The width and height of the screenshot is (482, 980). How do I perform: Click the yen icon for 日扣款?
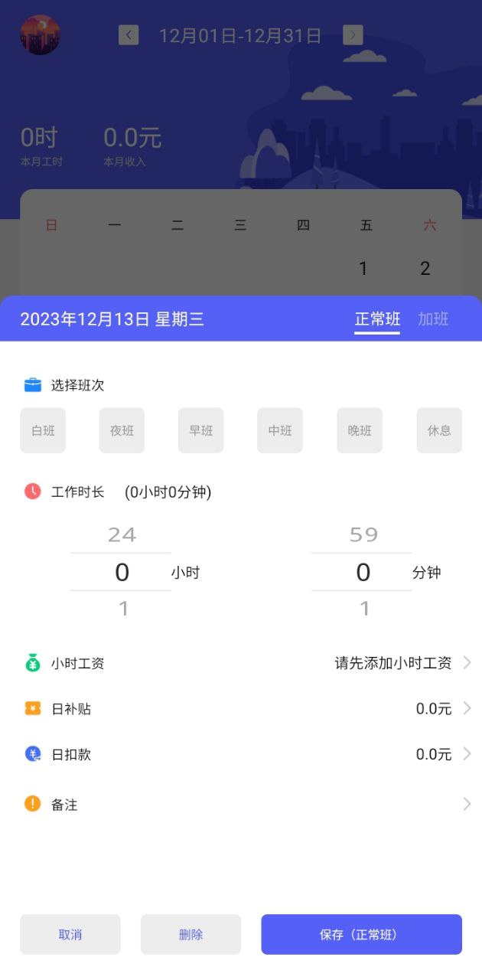pos(32,754)
